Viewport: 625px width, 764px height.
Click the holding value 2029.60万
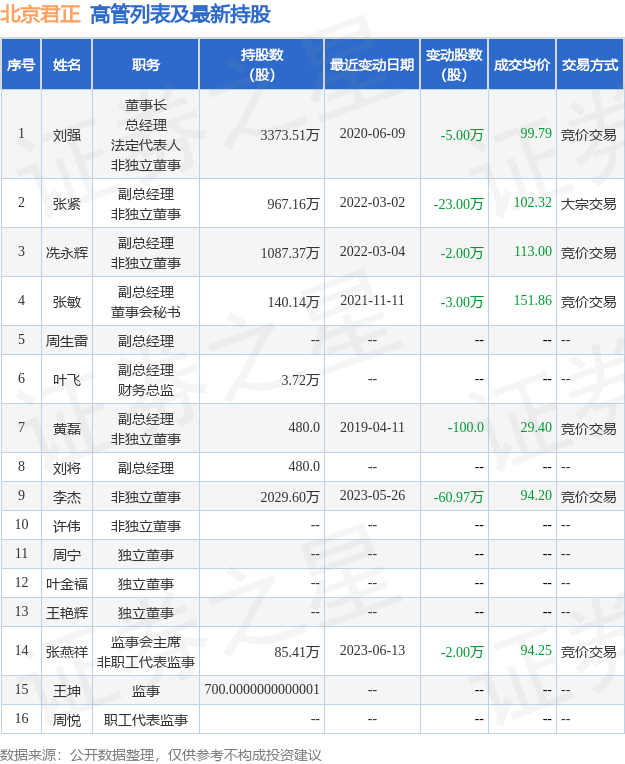(289, 497)
